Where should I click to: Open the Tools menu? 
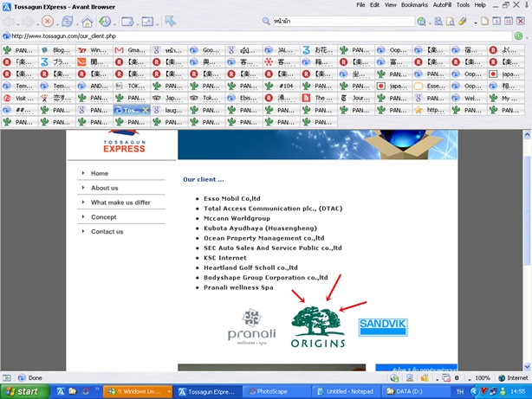pos(463,5)
